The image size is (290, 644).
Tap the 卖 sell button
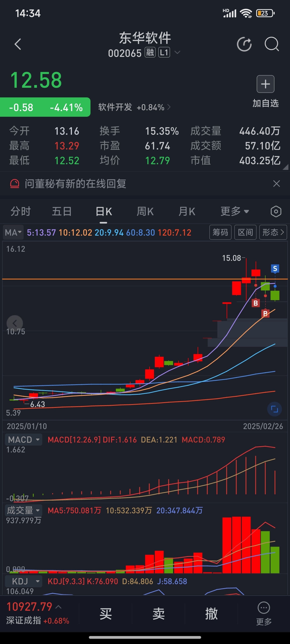tap(158, 614)
